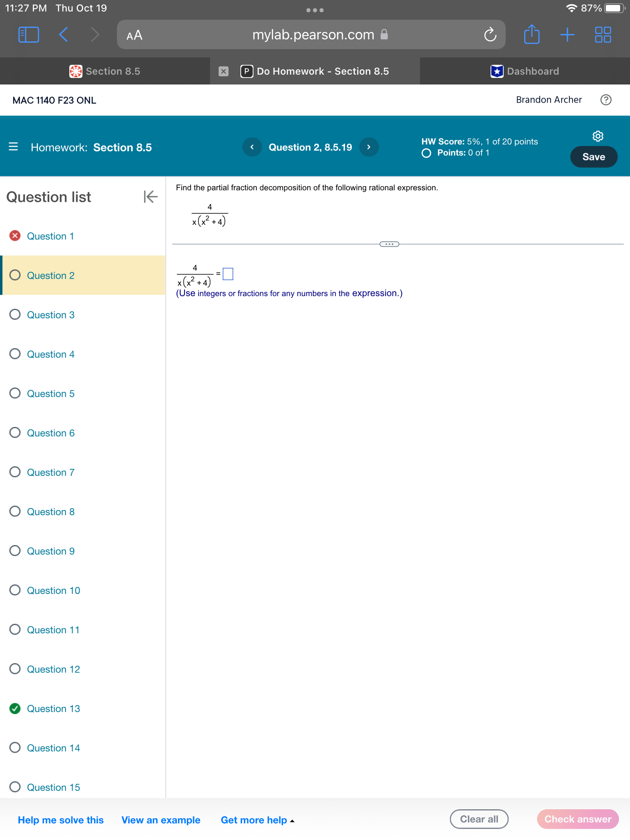Click the Question 2, 8.5.19 label
Viewport: 630px width, 840px height.
(310, 147)
